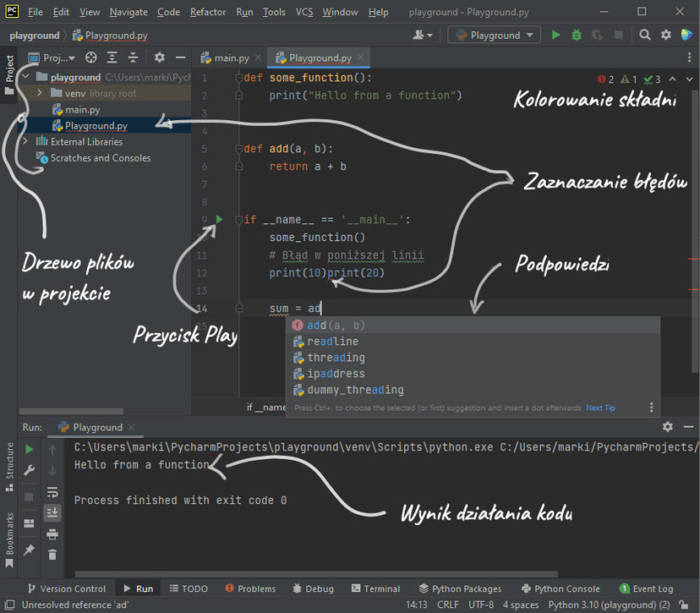The image size is (700, 613).
Task: Expand External Libraries node
Action: (26, 142)
